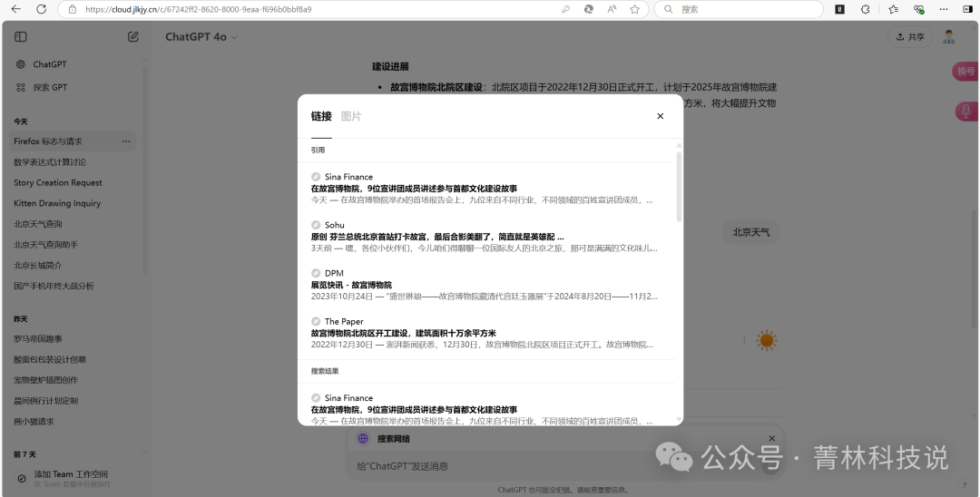Start a new chat with the compose icon

(x=133, y=37)
